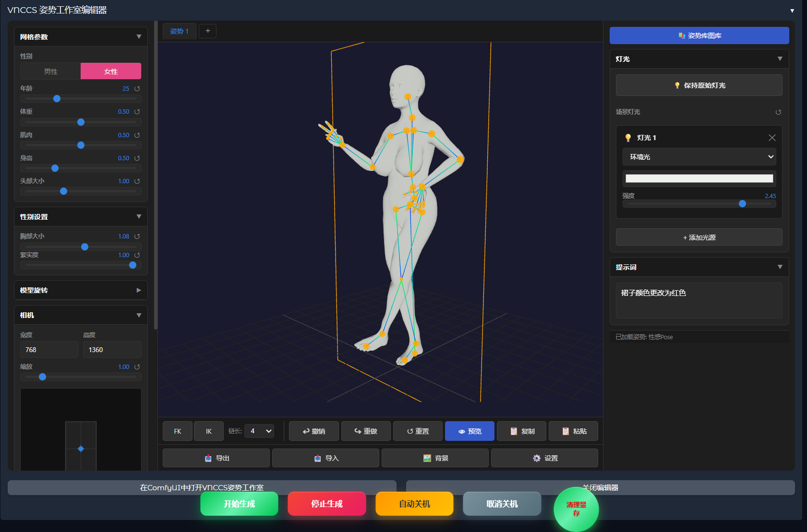
Task: Reset the 胸部大小 value icon
Action: [137, 236]
